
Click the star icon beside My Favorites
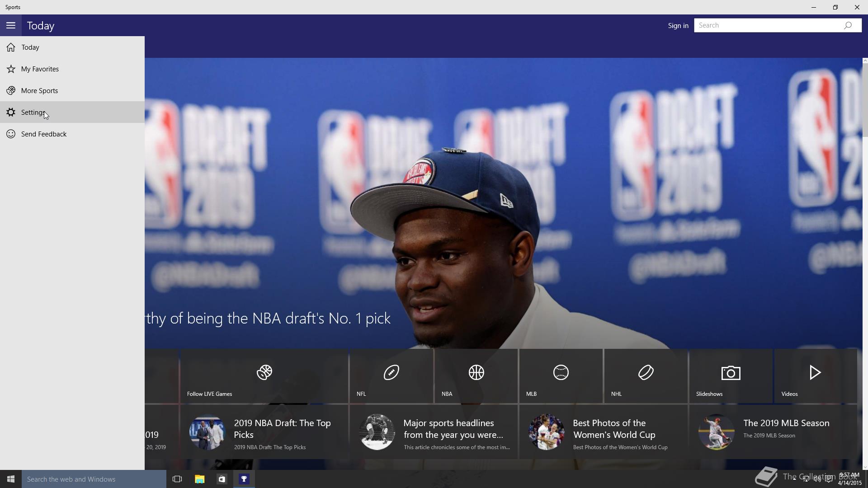tap(11, 69)
